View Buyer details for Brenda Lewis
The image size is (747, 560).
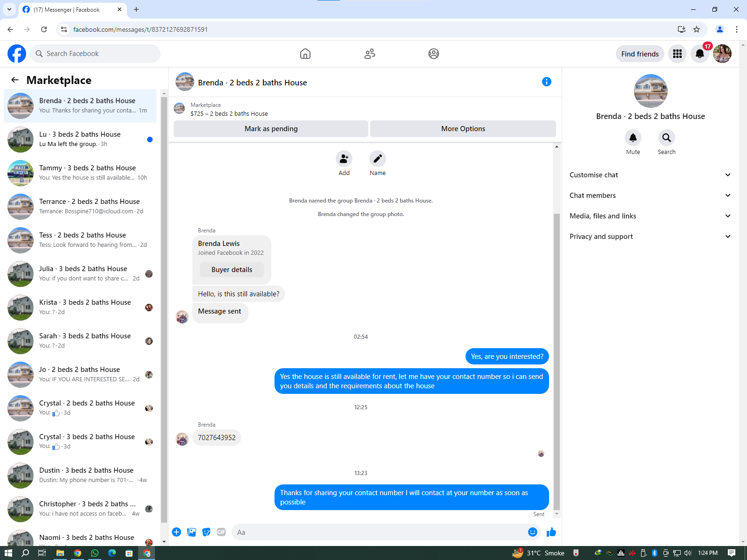pyautogui.click(x=232, y=270)
